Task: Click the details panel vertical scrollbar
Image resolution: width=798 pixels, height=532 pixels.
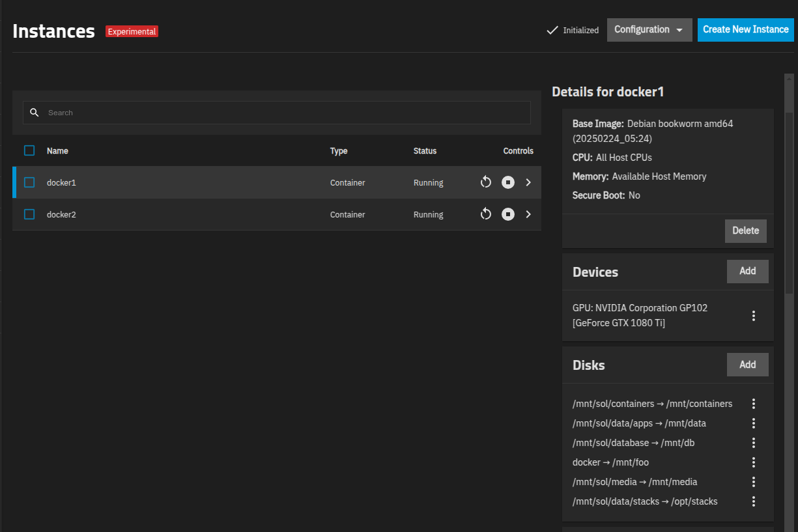Action: pyautogui.click(x=789, y=203)
